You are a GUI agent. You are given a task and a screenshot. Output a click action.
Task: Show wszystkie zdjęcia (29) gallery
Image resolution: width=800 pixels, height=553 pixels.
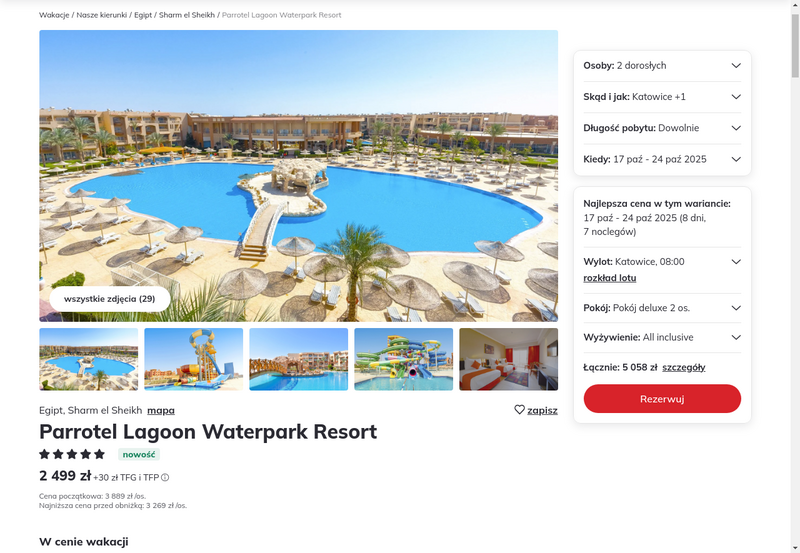coord(110,299)
